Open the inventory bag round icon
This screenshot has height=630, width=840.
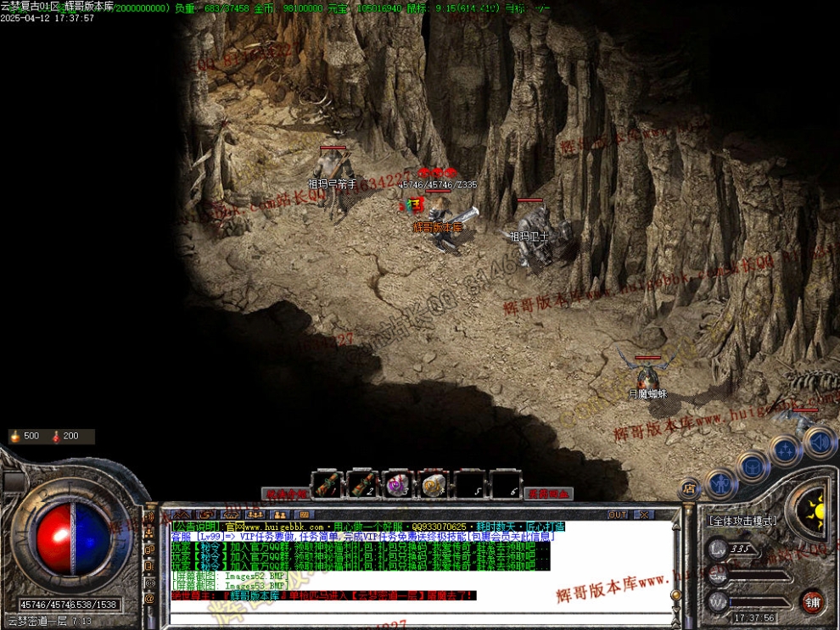click(753, 468)
